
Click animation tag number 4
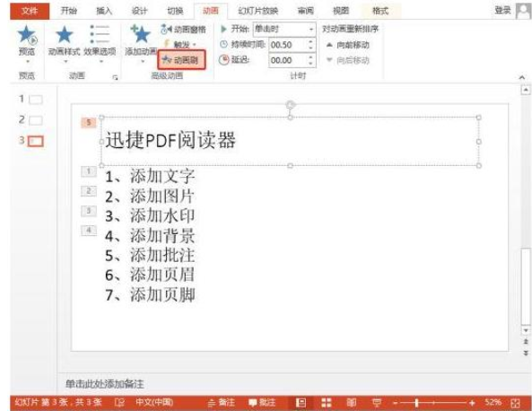click(x=89, y=231)
